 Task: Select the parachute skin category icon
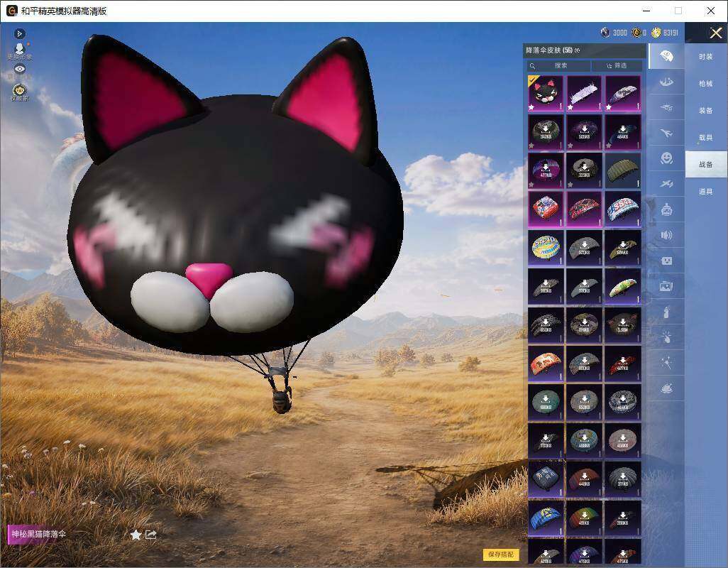click(x=666, y=57)
